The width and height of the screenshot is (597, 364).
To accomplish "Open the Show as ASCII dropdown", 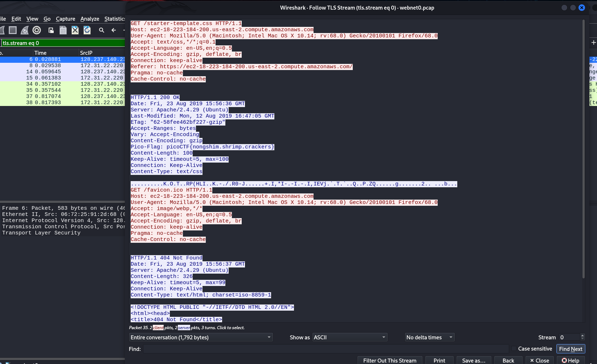I will 350,338.
